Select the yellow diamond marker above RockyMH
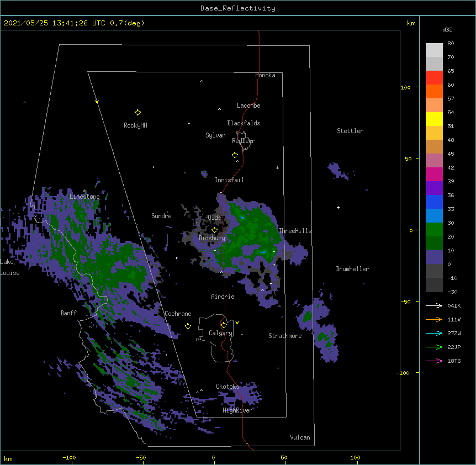The height and width of the screenshot is (465, 476). [137, 113]
